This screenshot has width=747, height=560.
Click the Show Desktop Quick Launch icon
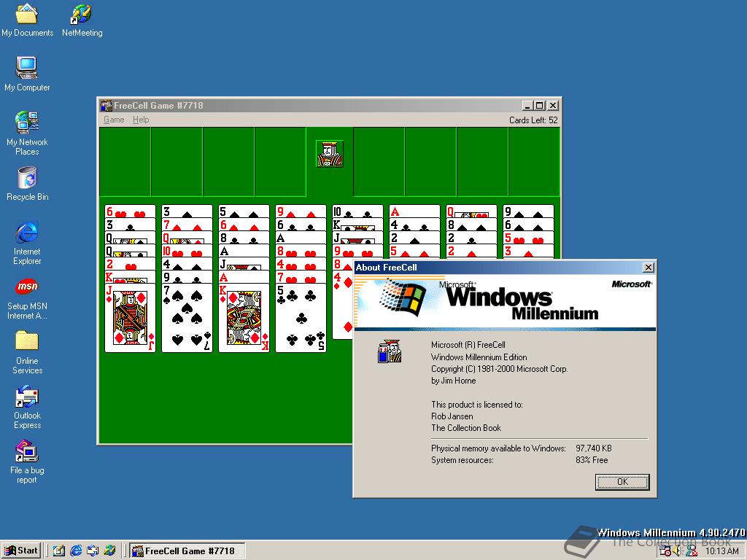(59, 551)
